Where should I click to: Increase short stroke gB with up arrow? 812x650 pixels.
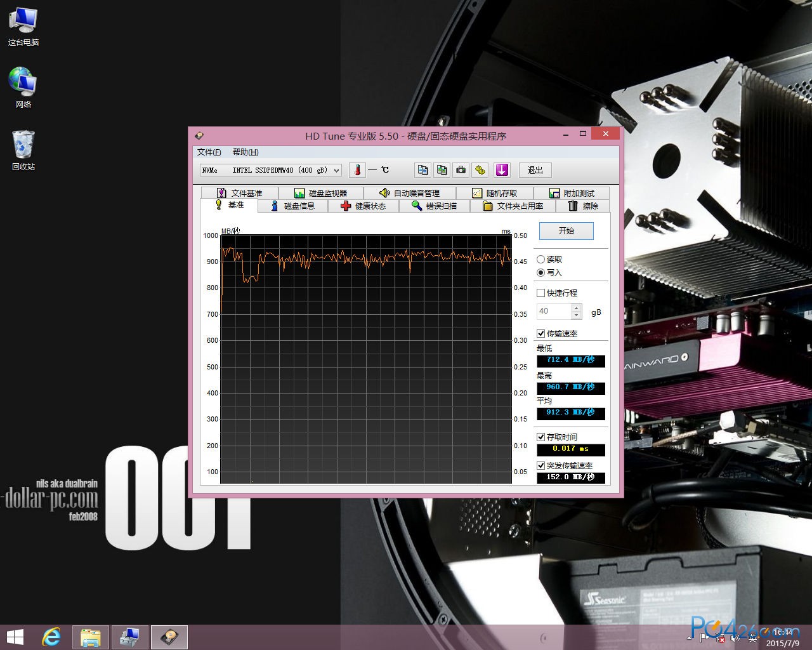[x=576, y=308]
